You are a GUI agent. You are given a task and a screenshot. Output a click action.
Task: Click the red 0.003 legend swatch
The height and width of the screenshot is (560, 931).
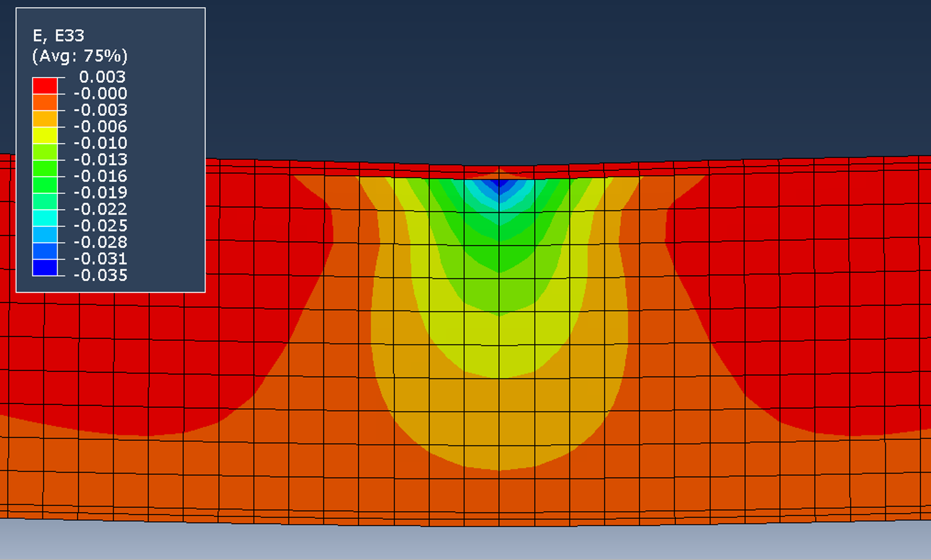tap(45, 85)
